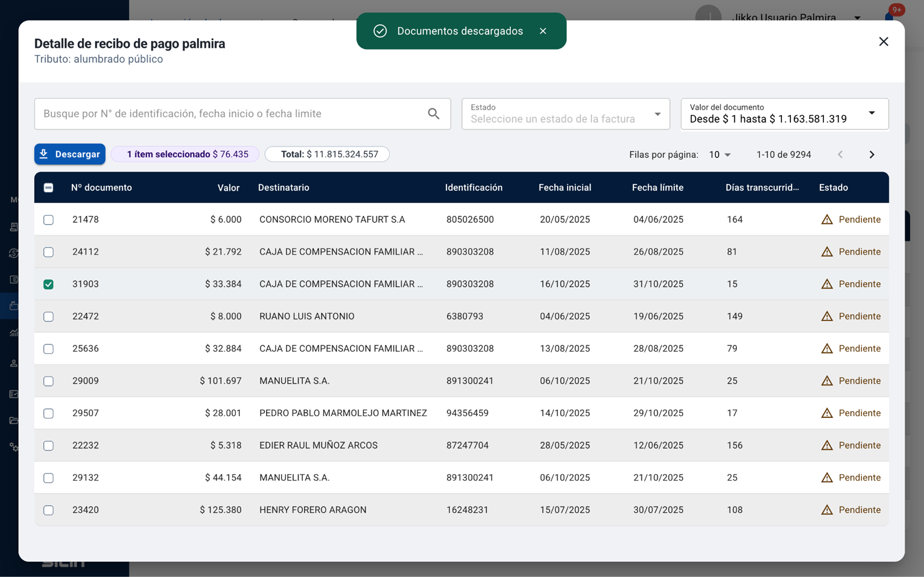The width and height of the screenshot is (924, 577).
Task: Select checkbox for document 22472
Action: click(48, 317)
